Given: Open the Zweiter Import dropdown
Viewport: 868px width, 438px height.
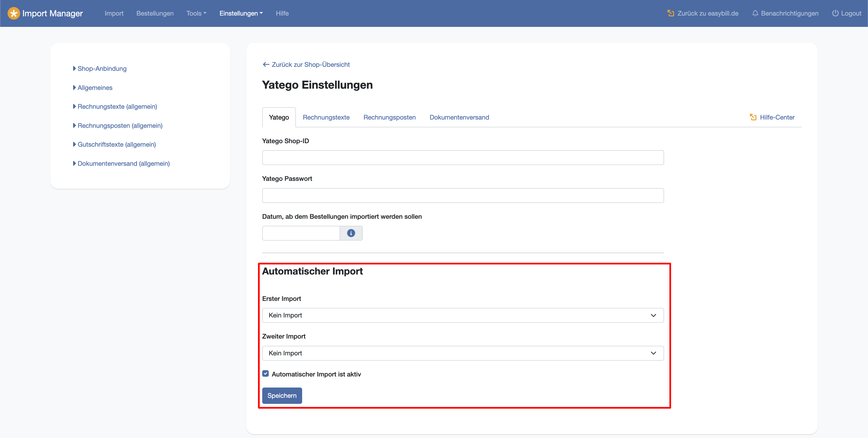Looking at the screenshot, I should tap(463, 353).
